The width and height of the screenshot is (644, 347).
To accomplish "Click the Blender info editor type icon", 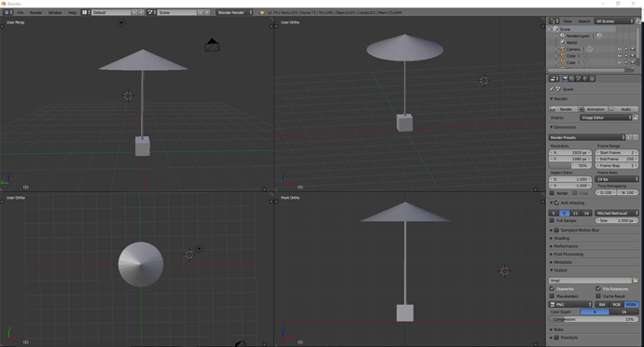I will 7,12.
